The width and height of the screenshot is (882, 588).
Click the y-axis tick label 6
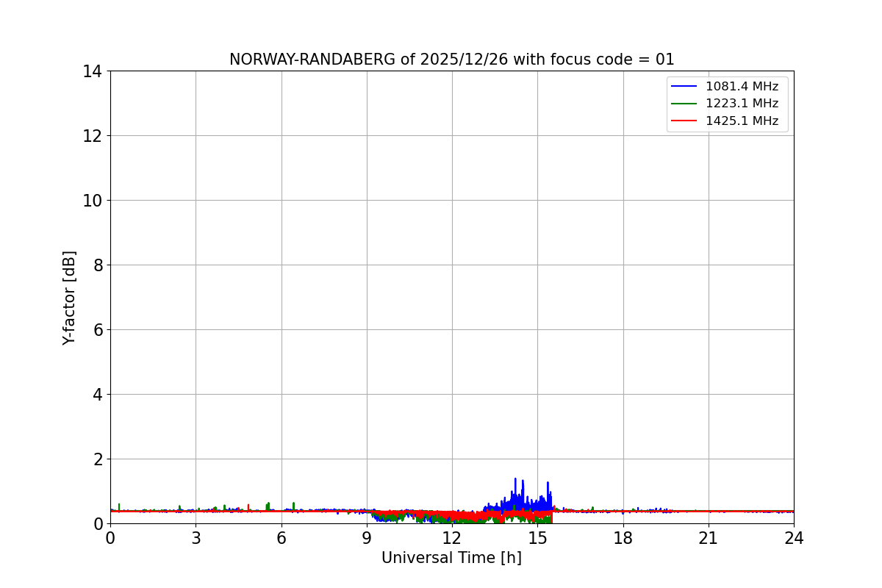[98, 330]
